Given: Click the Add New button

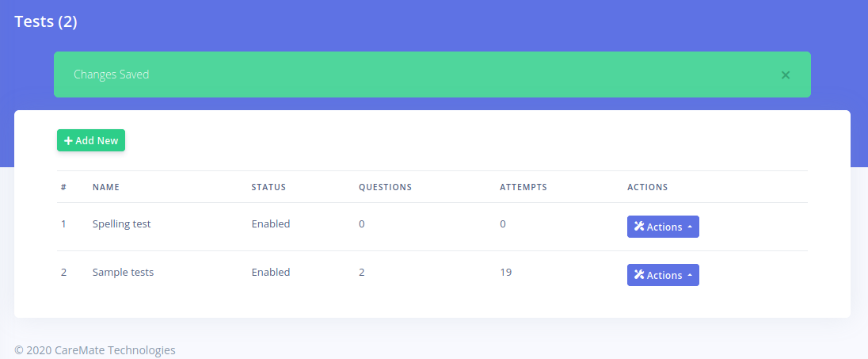Looking at the screenshot, I should (91, 140).
